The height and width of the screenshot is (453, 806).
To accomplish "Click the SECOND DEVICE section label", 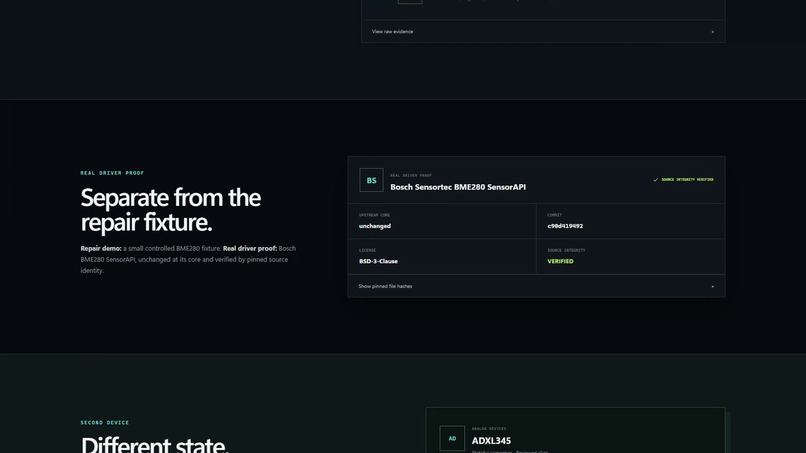I will (x=105, y=423).
